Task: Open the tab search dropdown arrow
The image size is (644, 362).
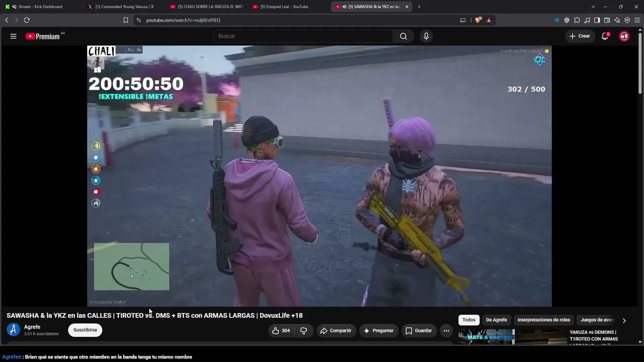Action: coord(593,7)
